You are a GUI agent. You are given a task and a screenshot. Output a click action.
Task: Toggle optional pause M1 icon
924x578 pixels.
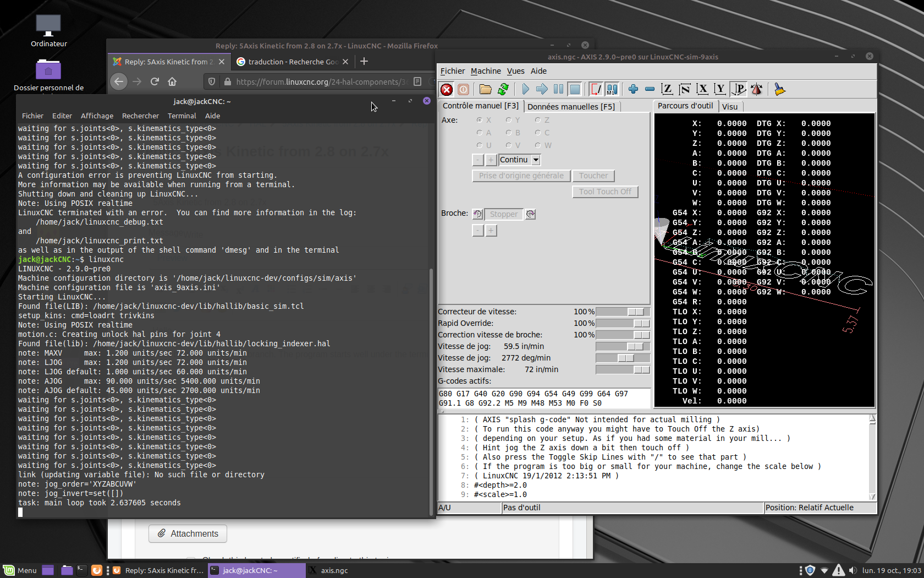612,89
